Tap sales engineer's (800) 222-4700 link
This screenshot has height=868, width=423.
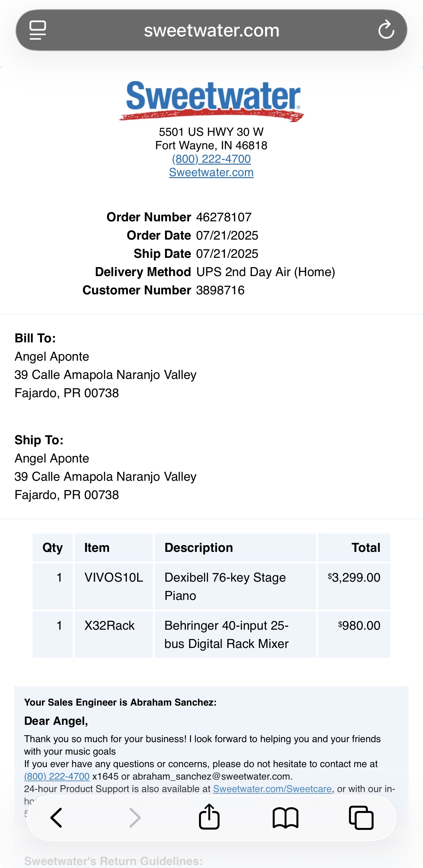click(x=57, y=776)
